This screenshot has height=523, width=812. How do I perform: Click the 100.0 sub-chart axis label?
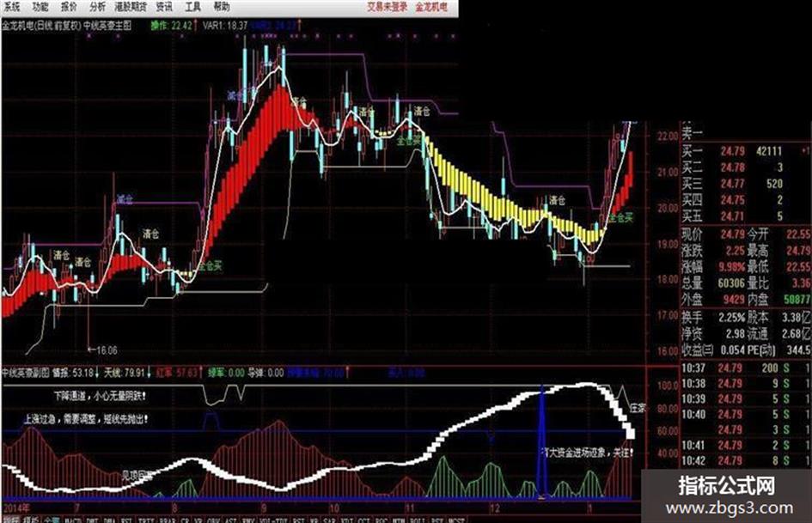tap(667, 386)
